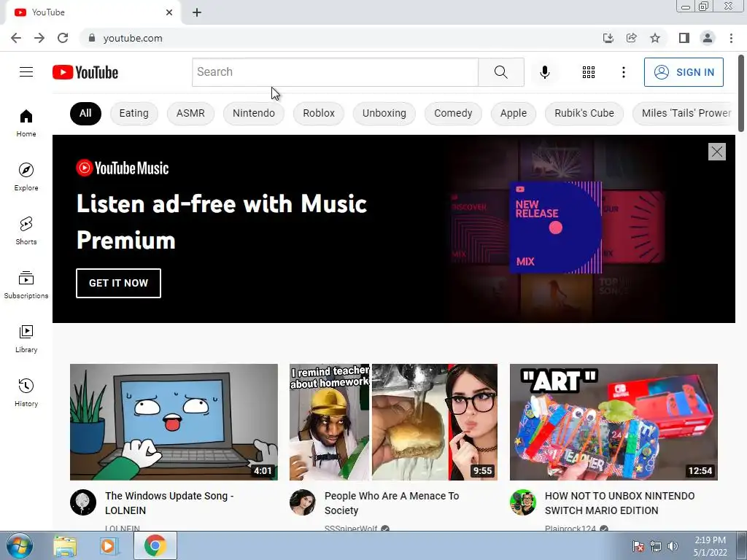This screenshot has width=747, height=560.
Task: Close the YouTube tab
Action: 169,12
